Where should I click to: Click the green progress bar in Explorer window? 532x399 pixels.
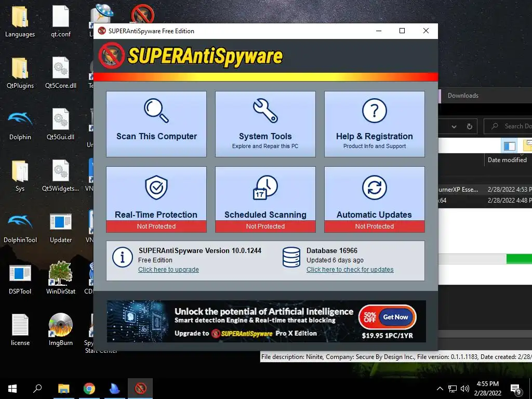519,259
